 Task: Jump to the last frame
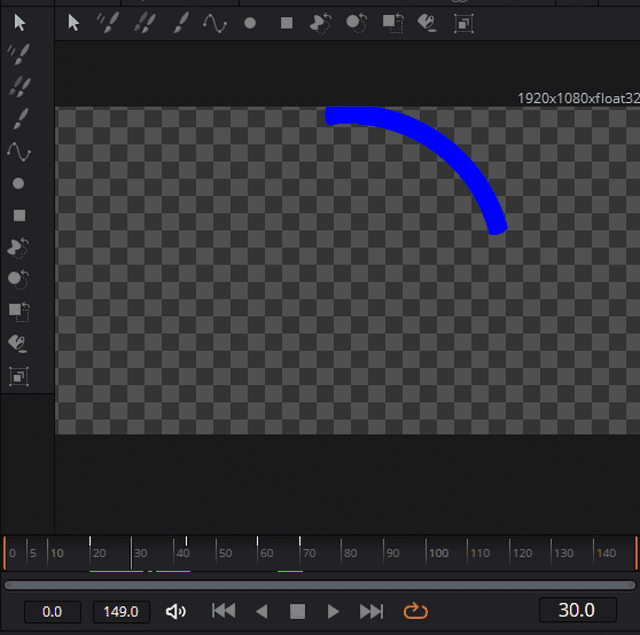point(371,611)
